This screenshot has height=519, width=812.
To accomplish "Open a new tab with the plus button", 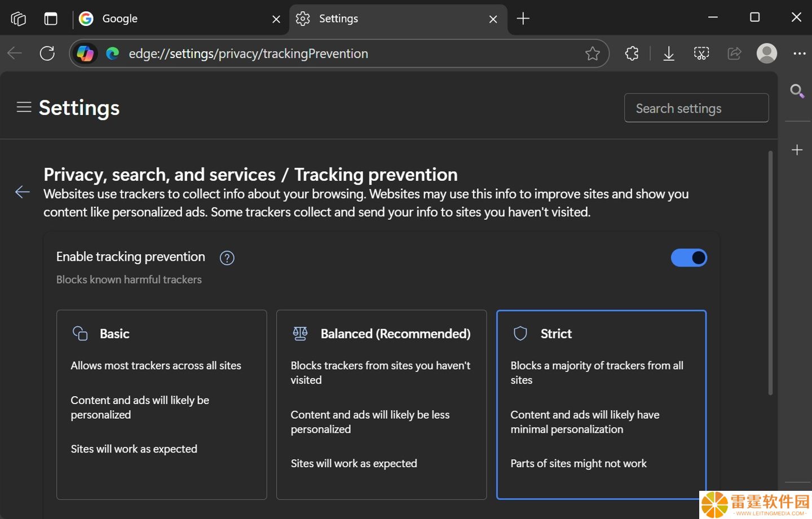I will pyautogui.click(x=523, y=19).
